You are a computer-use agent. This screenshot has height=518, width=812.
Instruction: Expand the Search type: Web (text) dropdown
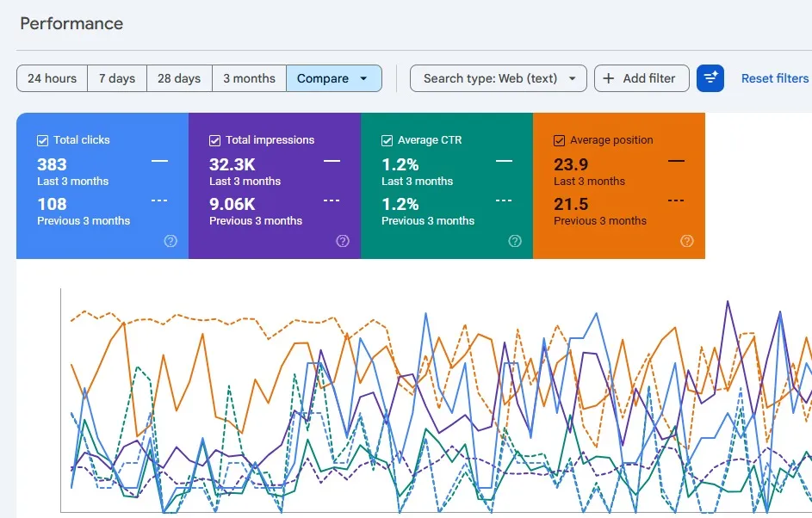pos(499,78)
